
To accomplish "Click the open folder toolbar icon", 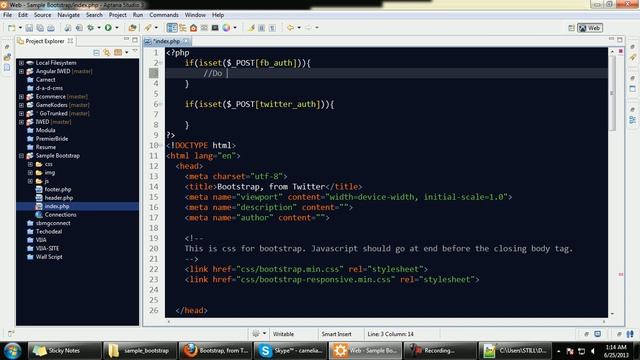I will [x=132, y=28].
